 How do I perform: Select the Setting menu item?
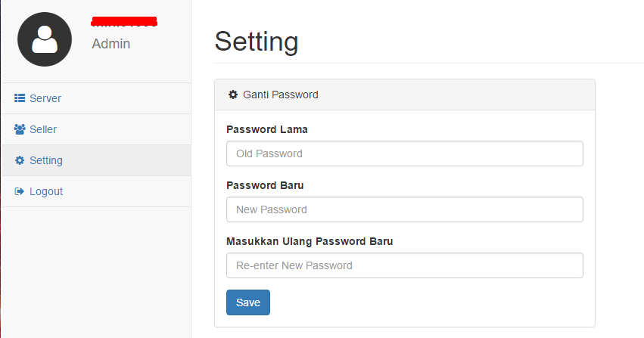click(x=96, y=160)
